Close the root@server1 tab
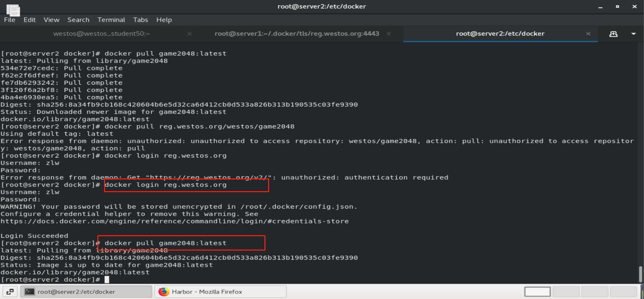Screen dimensions: 644x299 coord(389,34)
